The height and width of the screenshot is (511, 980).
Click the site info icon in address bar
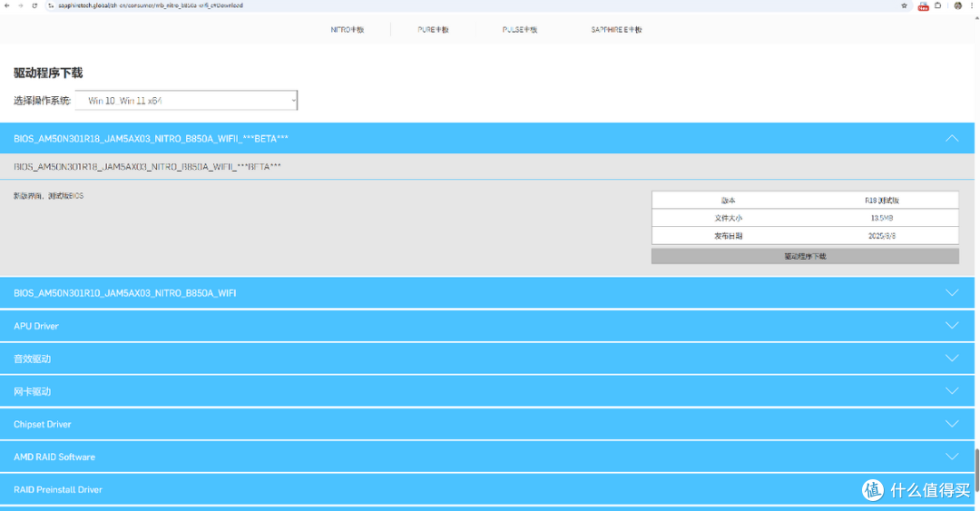pos(51,5)
